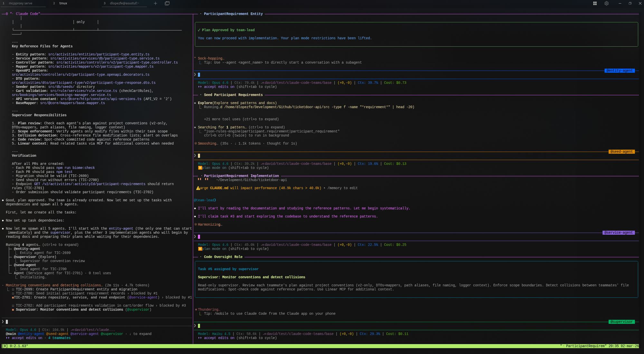Toggle the TIC-2702 validation task checkbox
Screen dimensions: 644x354
pyautogui.click(x=13, y=306)
